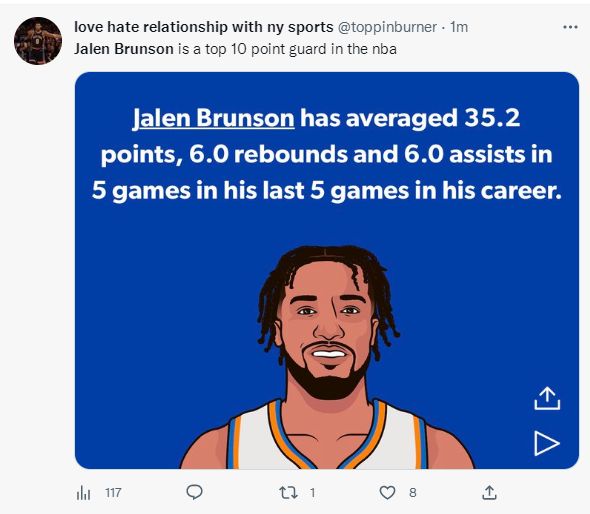The image size is (590, 514).
Task: Open the three-dot more options menu
Action: click(x=570, y=27)
